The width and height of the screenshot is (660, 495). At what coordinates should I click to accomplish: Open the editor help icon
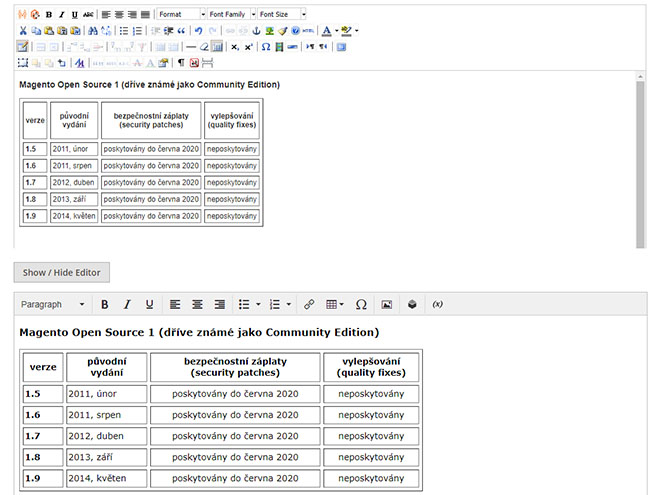295,31
